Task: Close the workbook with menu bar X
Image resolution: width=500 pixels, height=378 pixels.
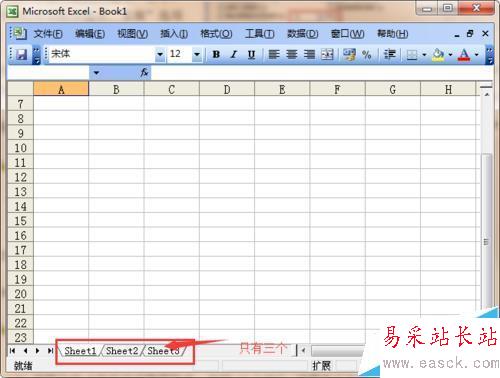Action: pos(485,34)
